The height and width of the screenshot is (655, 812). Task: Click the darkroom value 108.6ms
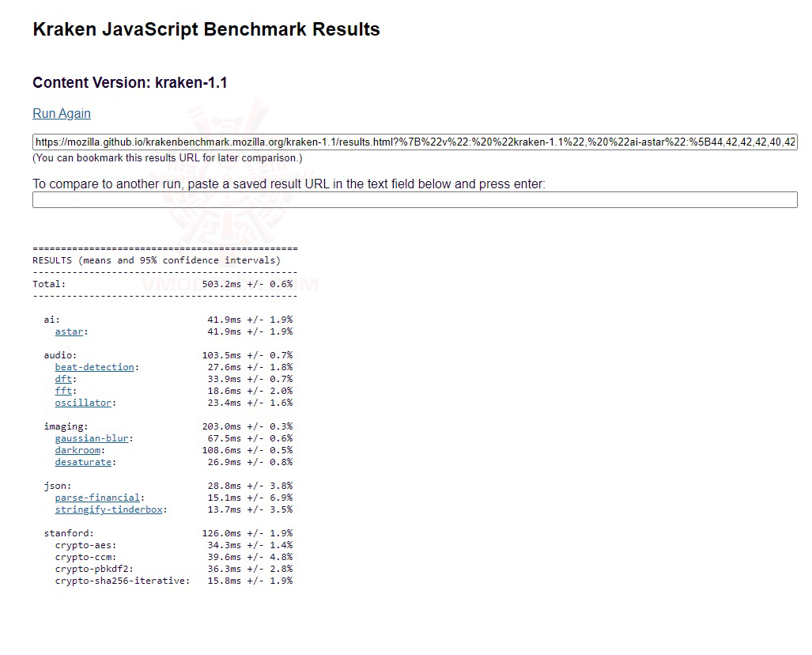point(221,450)
